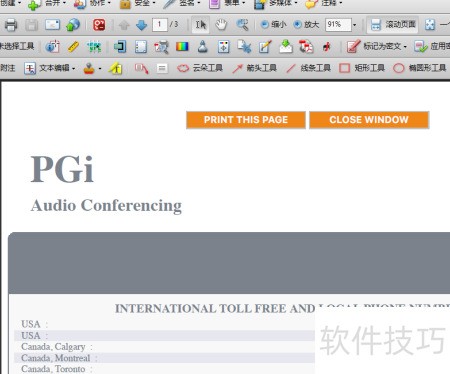
Task: Select zoom out 缩小 option
Action: pyautogui.click(x=274, y=25)
